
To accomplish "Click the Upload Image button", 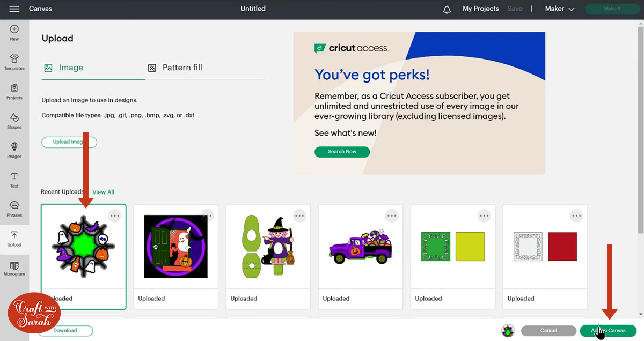I will pos(69,142).
